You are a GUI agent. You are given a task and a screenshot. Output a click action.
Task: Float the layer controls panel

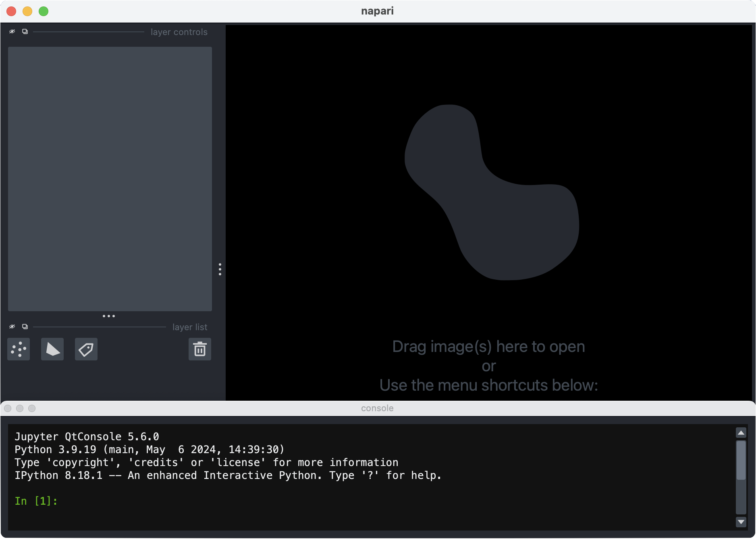(x=25, y=31)
